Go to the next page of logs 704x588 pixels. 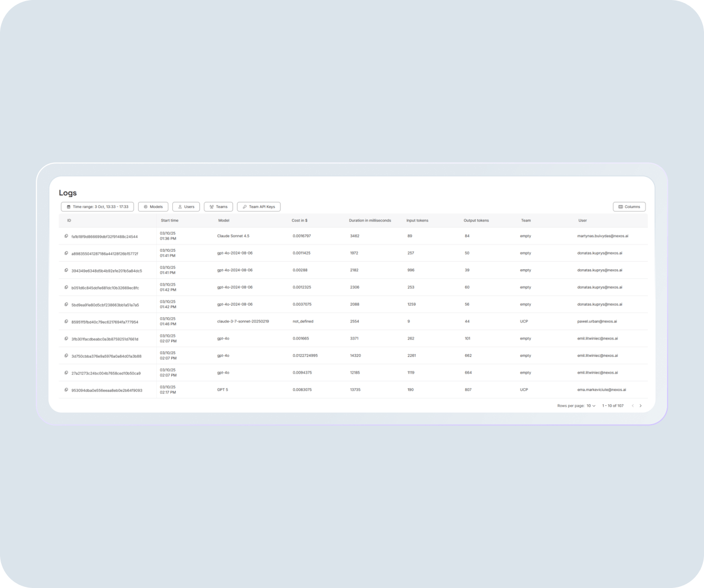tap(640, 406)
